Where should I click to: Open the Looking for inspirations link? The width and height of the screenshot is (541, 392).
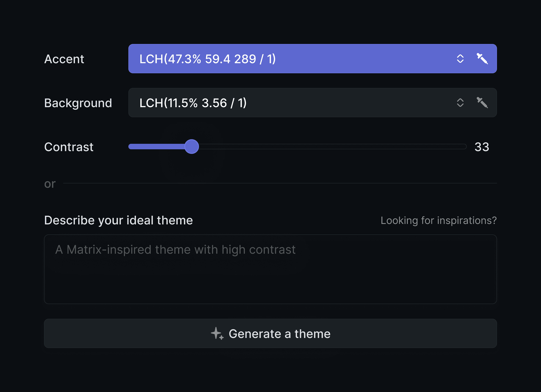coord(439,220)
